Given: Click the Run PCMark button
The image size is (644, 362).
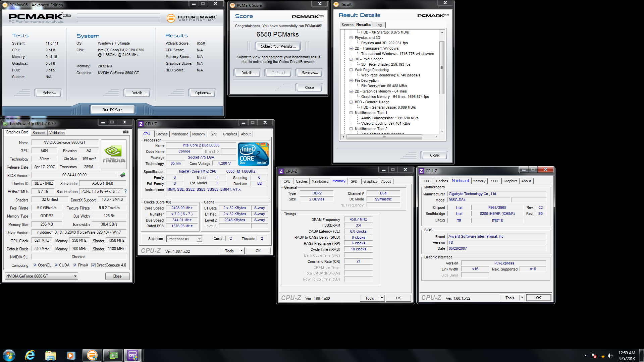Looking at the screenshot, I should click(112, 110).
